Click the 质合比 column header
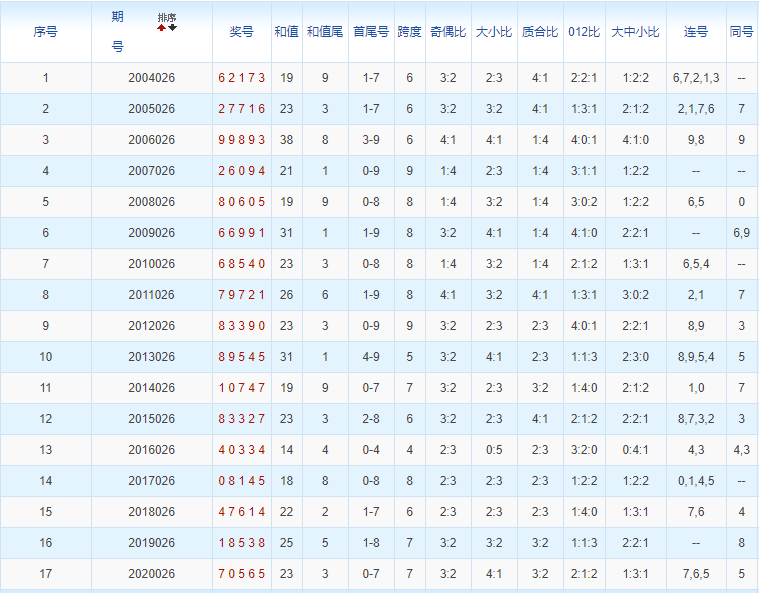This screenshot has width=759, height=593. coord(540,32)
